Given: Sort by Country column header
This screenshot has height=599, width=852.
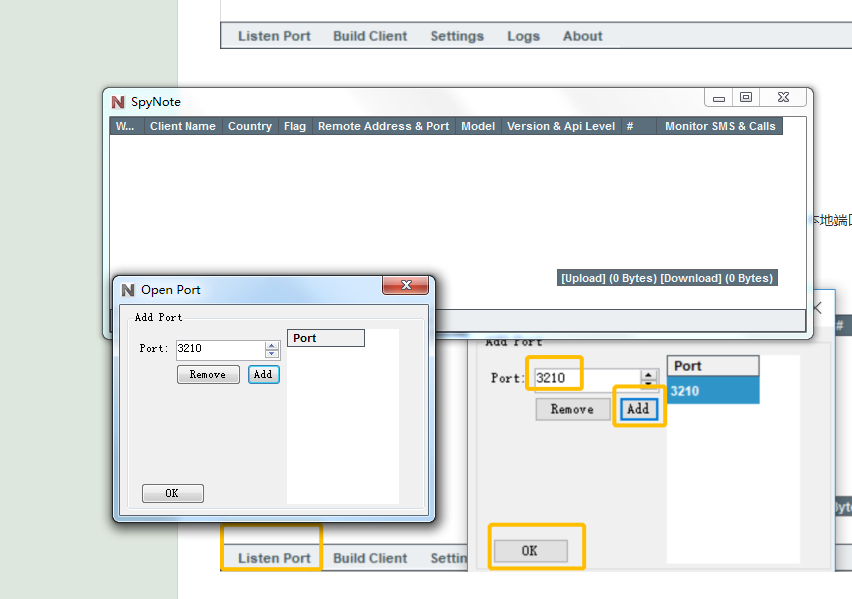Looking at the screenshot, I should [250, 126].
